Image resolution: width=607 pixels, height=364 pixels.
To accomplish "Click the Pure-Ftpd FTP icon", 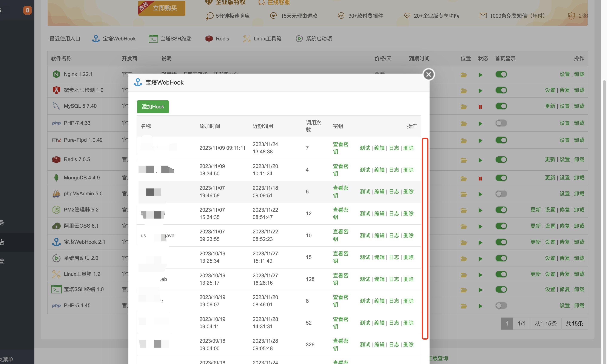I will point(56,140).
